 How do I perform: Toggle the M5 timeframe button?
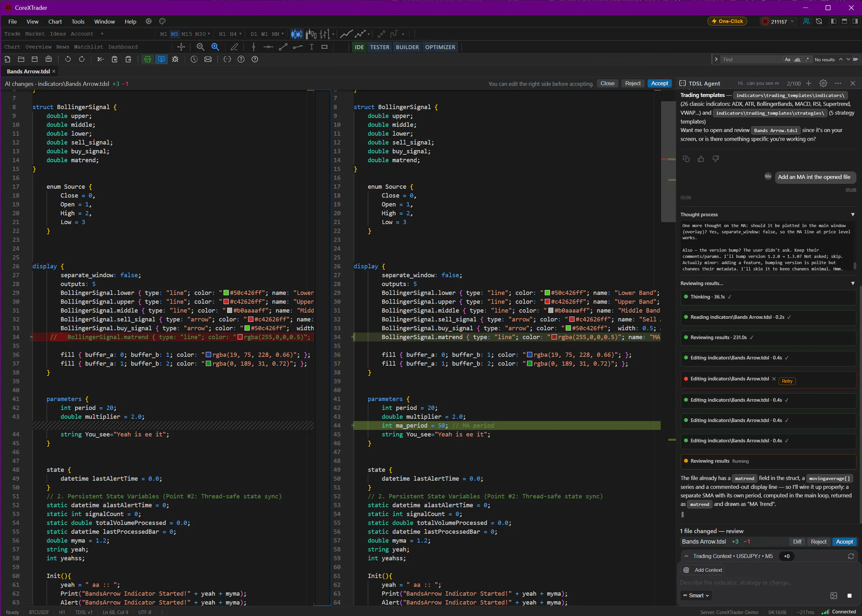coord(174,34)
